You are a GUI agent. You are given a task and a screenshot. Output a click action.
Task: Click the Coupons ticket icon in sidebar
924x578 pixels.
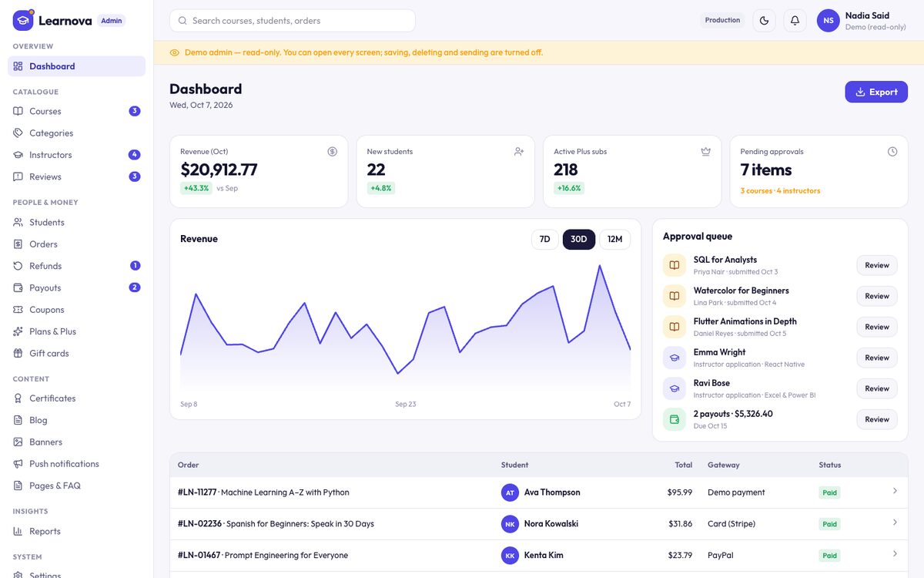tap(18, 310)
